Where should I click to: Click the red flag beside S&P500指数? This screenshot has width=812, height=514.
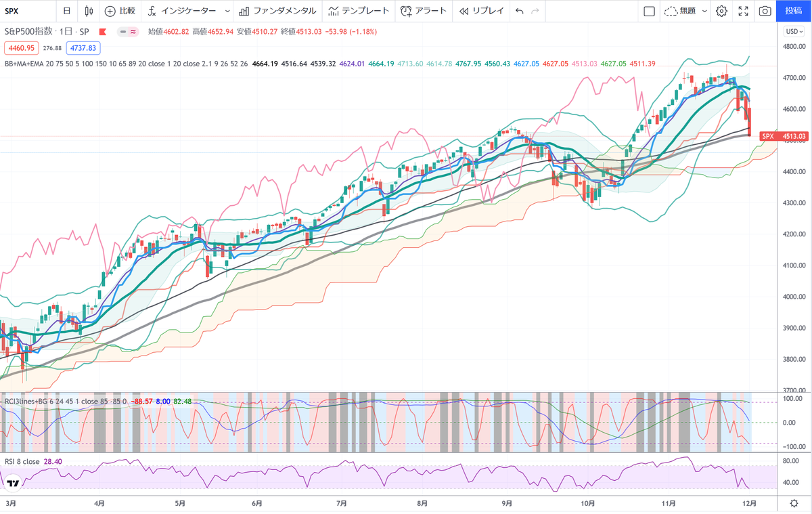tap(103, 32)
